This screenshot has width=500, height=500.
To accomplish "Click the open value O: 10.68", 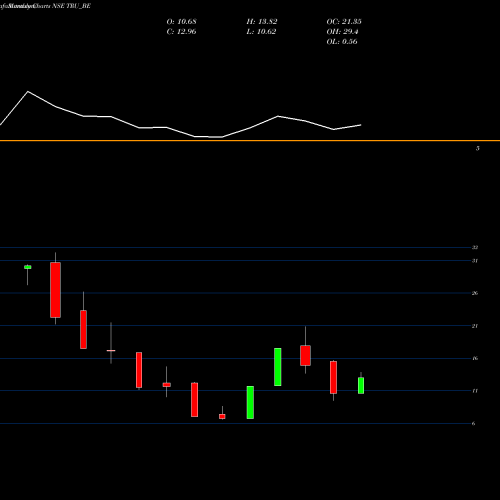I will click(x=182, y=22).
